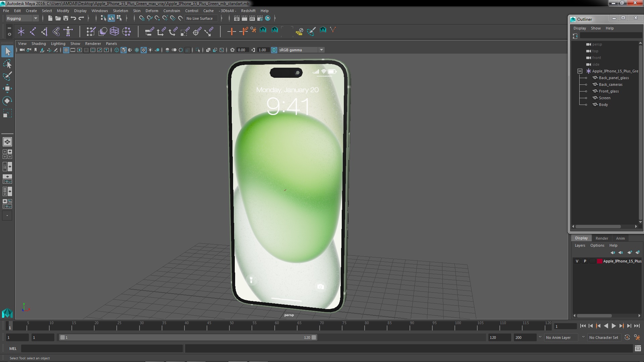Image resolution: width=644 pixels, height=362 pixels.
Task: Open viewport Shading menu
Action: [39, 44]
